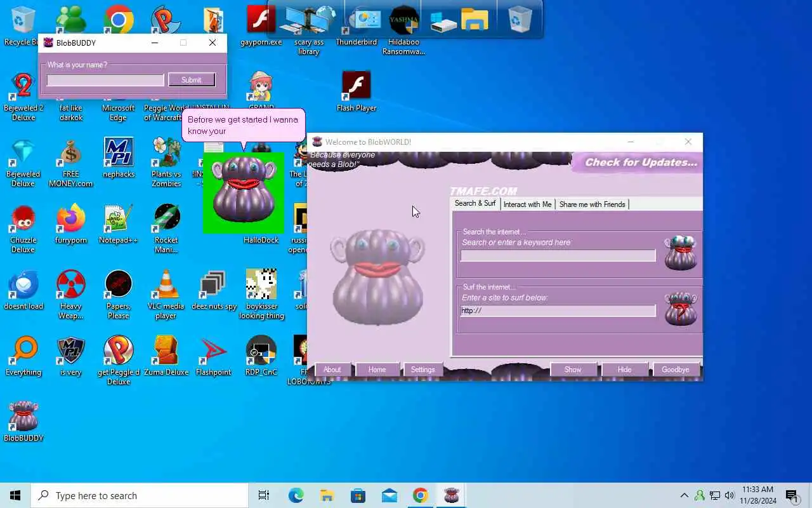Select the Flash Player desktop icon

point(357,91)
